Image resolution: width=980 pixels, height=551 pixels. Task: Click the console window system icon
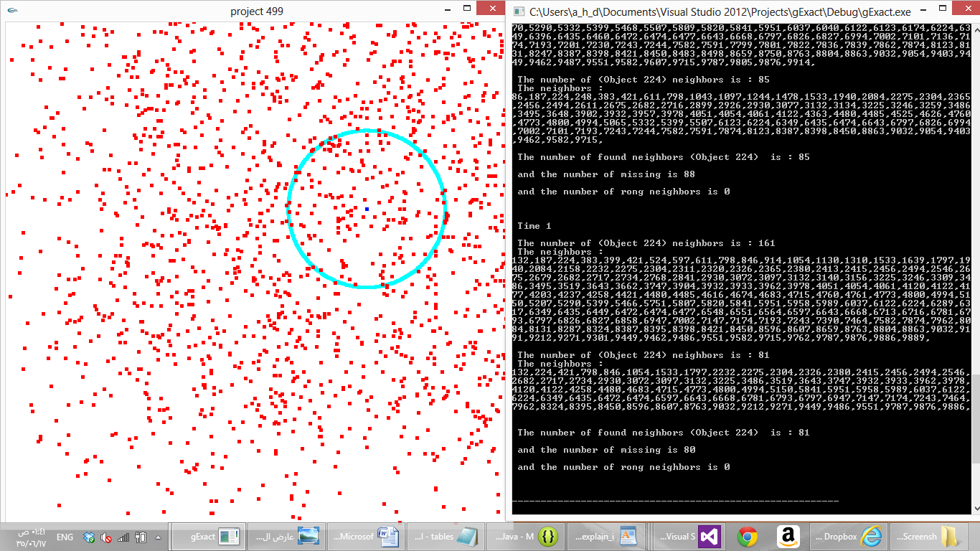pyautogui.click(x=519, y=11)
